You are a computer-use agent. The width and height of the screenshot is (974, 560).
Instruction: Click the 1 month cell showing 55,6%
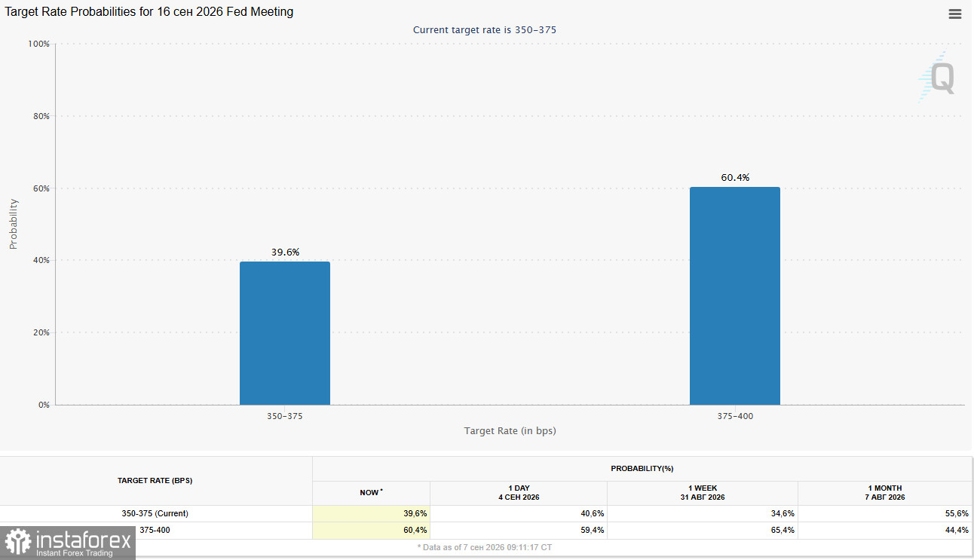(x=886, y=513)
